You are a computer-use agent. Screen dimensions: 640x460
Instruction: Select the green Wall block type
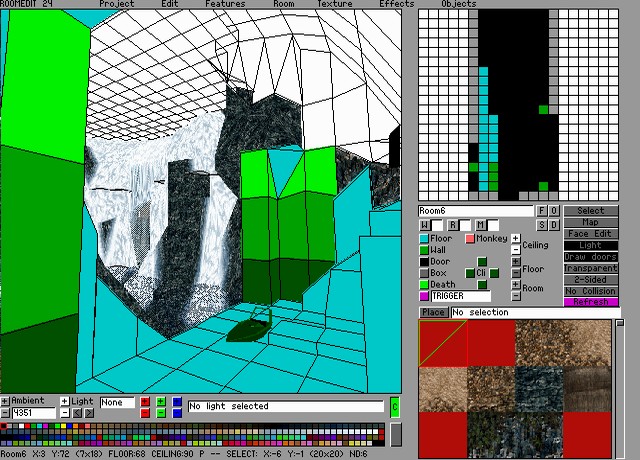tap(424, 250)
